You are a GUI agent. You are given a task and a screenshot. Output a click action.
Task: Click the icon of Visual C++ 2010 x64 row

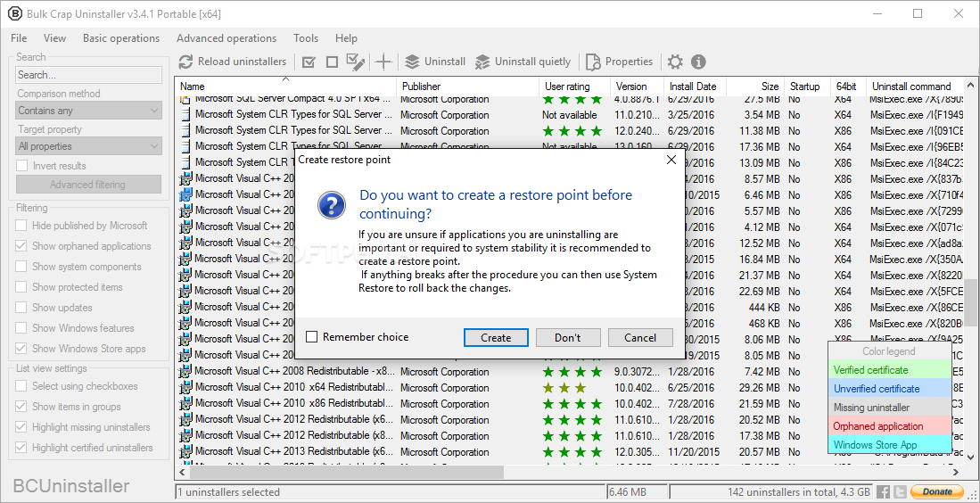pos(185,387)
